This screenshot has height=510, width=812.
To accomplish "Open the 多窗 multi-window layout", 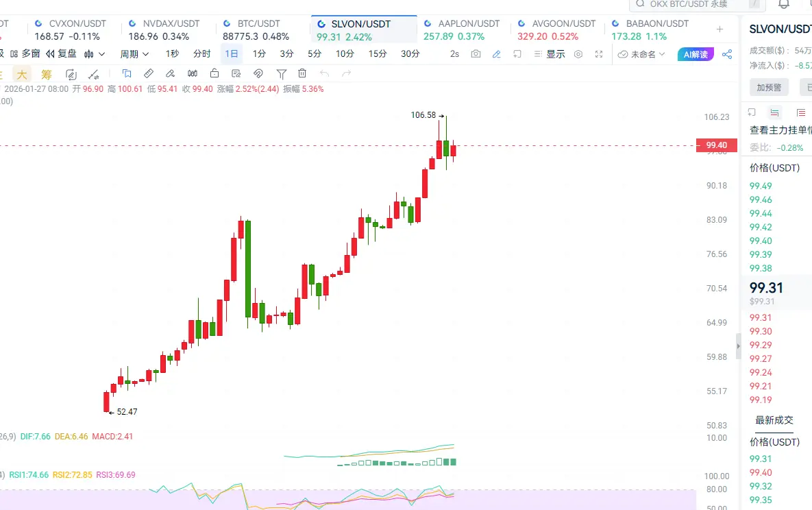I will pos(25,54).
